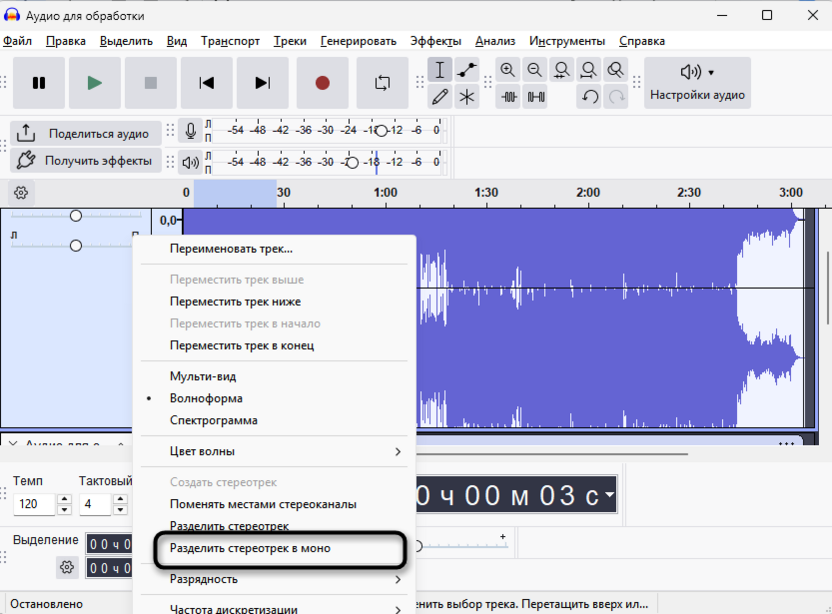Screen dimensions: 832x614
Task: Open the Анализ menu
Action: coord(495,41)
